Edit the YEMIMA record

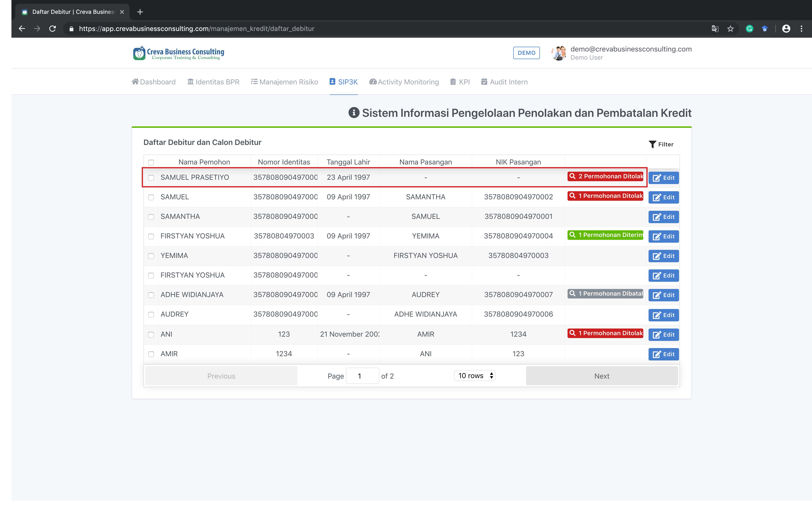click(663, 256)
